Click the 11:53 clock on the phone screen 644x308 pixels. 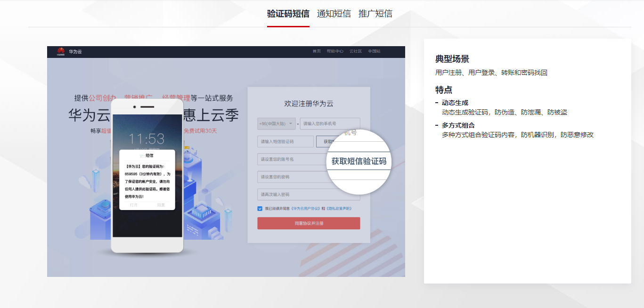147,138
